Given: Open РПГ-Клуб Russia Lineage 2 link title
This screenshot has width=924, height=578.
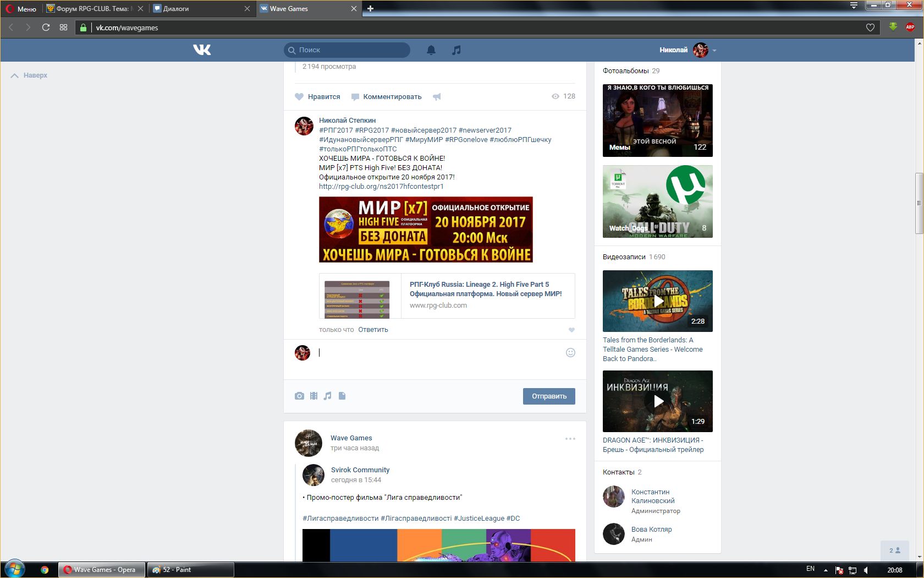Looking at the screenshot, I should click(x=486, y=289).
